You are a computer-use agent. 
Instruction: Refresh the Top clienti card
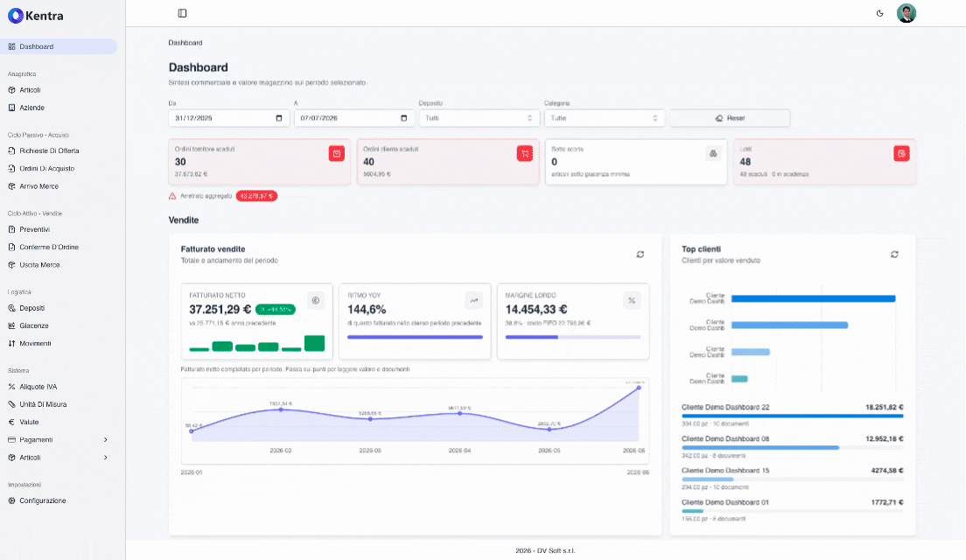[894, 255]
